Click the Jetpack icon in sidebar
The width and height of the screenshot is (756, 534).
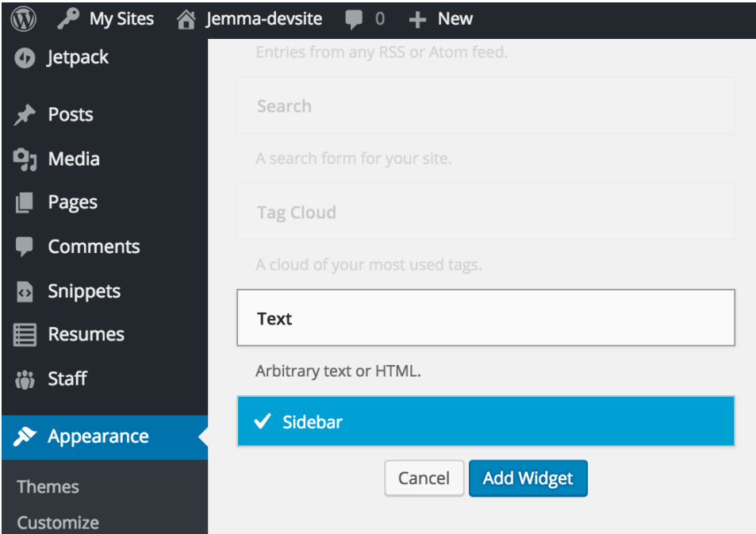click(x=25, y=58)
